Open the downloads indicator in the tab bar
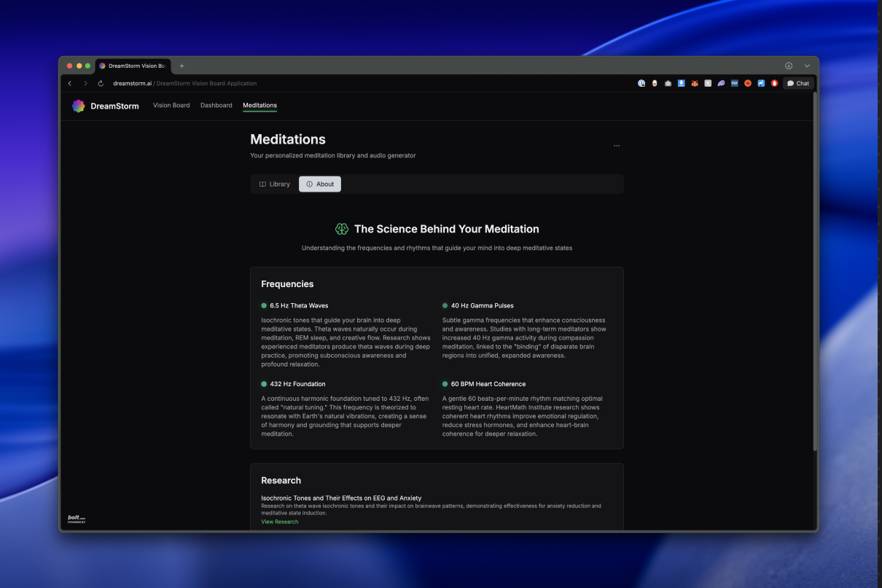 click(789, 66)
